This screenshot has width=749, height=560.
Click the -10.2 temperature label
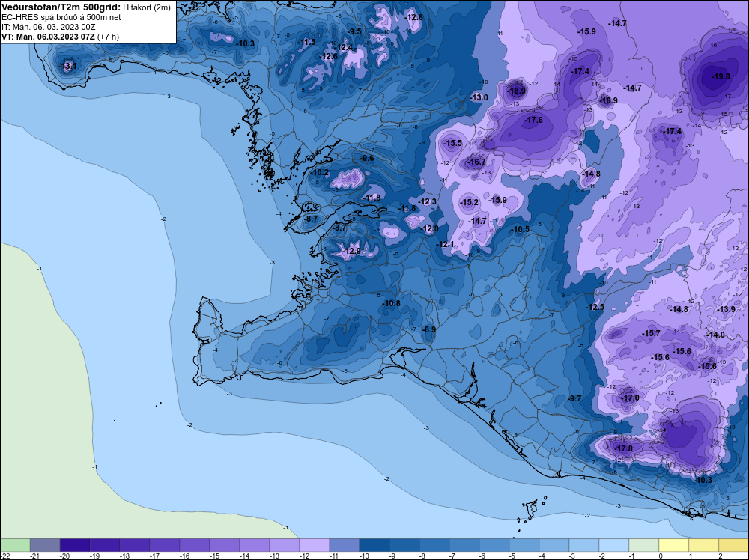(x=319, y=172)
